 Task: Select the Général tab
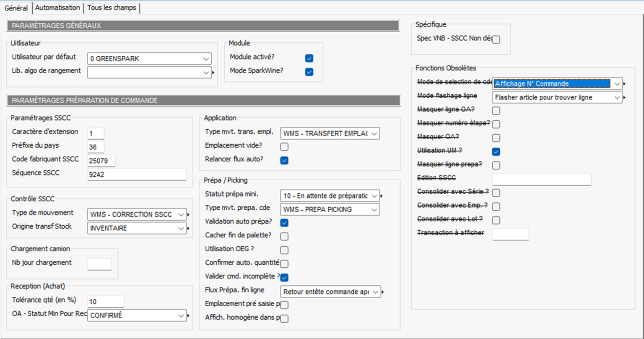(16, 8)
